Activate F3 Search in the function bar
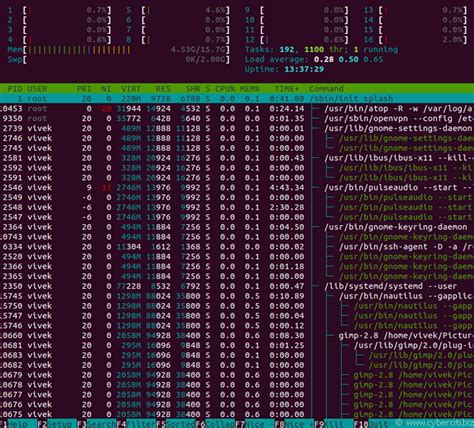 click(97, 424)
